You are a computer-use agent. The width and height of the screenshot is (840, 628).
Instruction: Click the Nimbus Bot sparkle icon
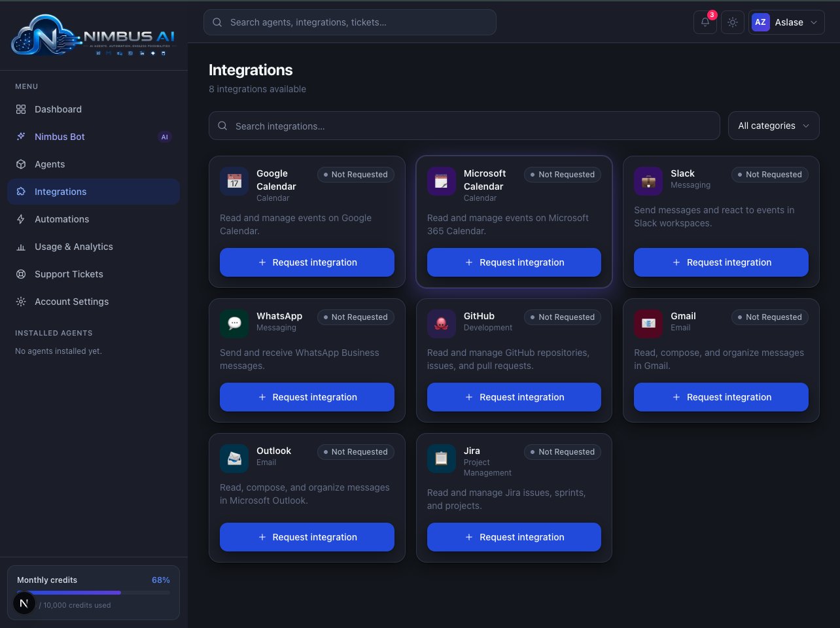tap(21, 137)
